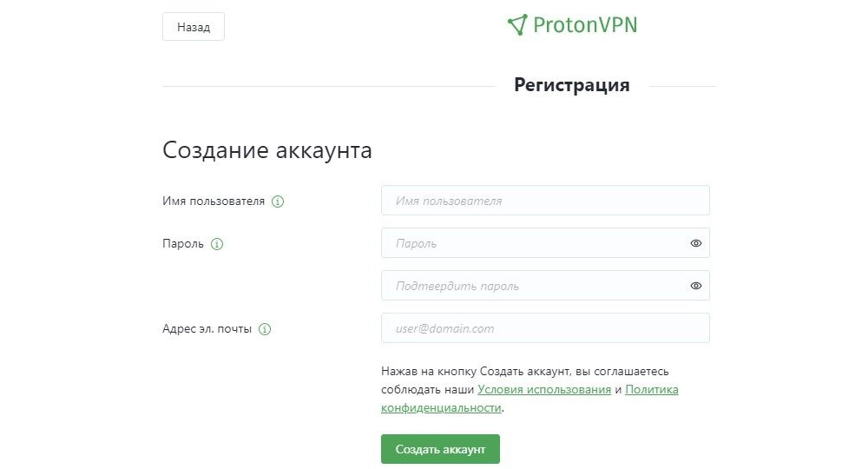Viewport: 868px width, 469px height.
Task: Open Политика конфиденциальности link
Action: [x=651, y=390]
